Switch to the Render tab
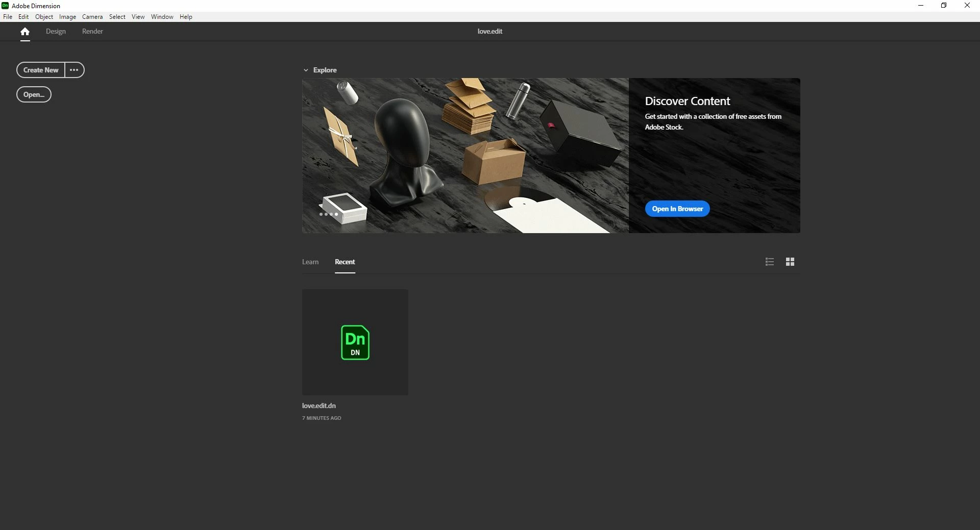Image resolution: width=980 pixels, height=530 pixels. [x=92, y=32]
